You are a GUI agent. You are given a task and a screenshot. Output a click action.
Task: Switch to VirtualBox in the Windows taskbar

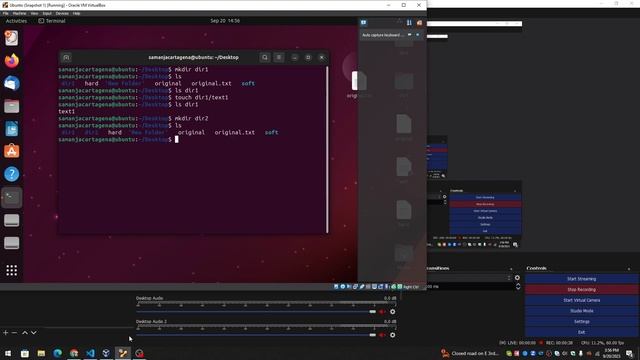click(x=106, y=353)
